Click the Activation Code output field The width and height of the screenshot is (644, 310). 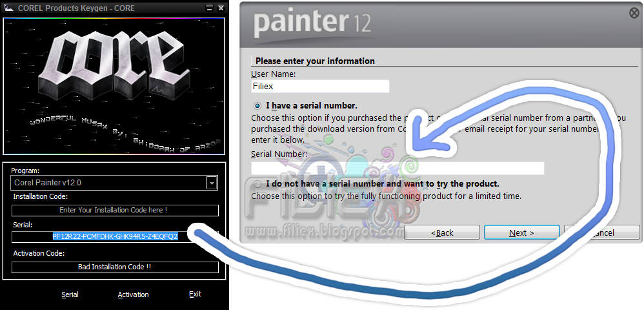pyautogui.click(x=115, y=267)
